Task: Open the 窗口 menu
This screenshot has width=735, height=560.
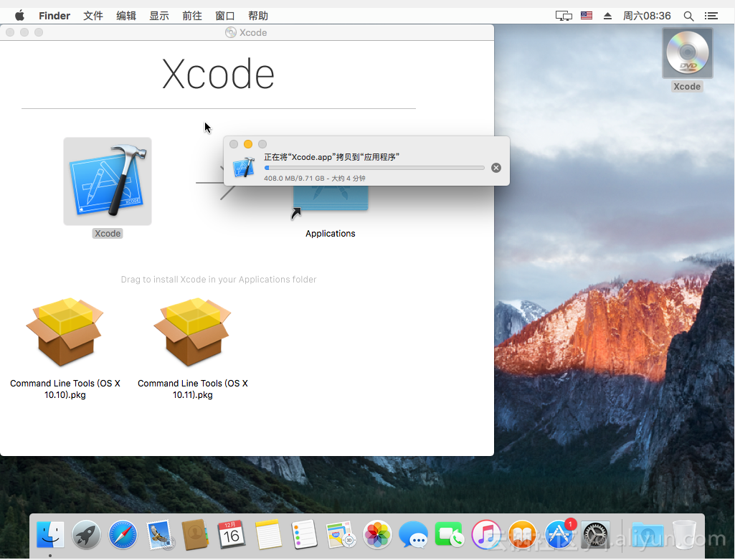Action: (x=225, y=16)
